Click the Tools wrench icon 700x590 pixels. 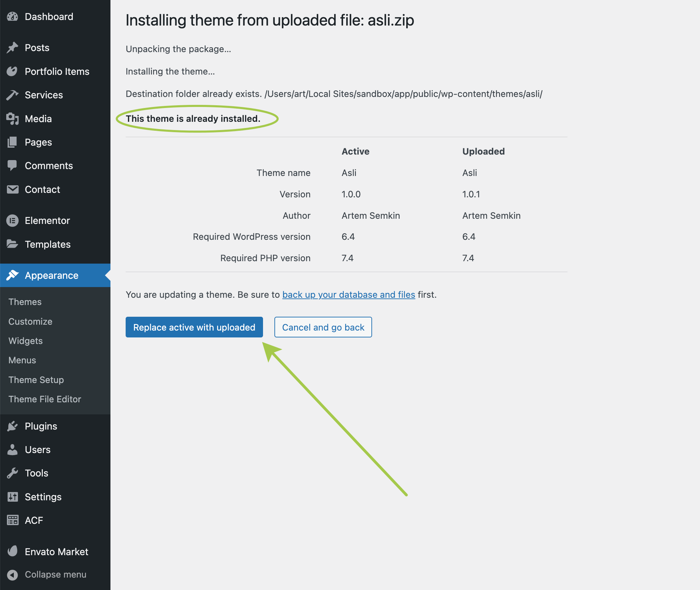click(12, 473)
